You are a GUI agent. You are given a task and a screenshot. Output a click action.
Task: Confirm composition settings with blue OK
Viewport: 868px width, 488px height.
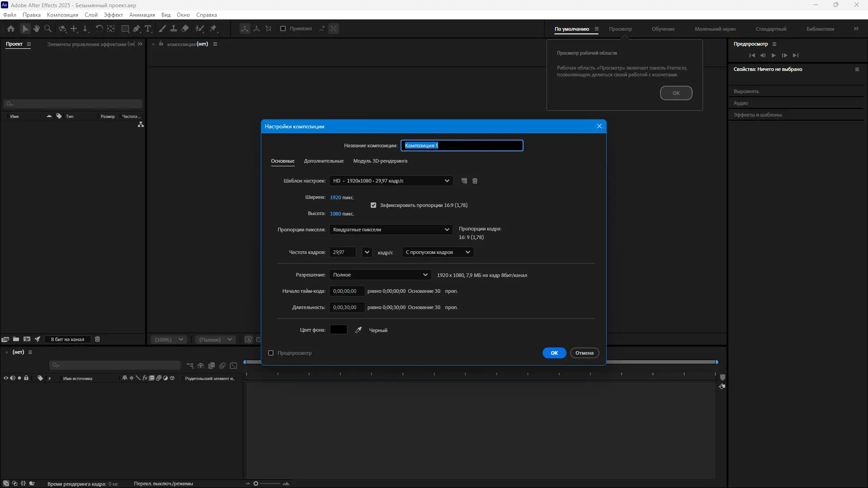point(554,353)
